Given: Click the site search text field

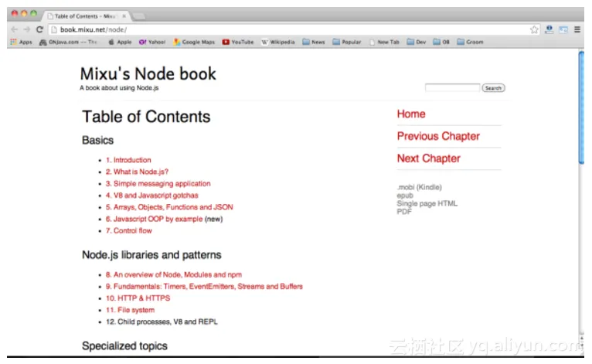Looking at the screenshot, I should click(x=452, y=88).
